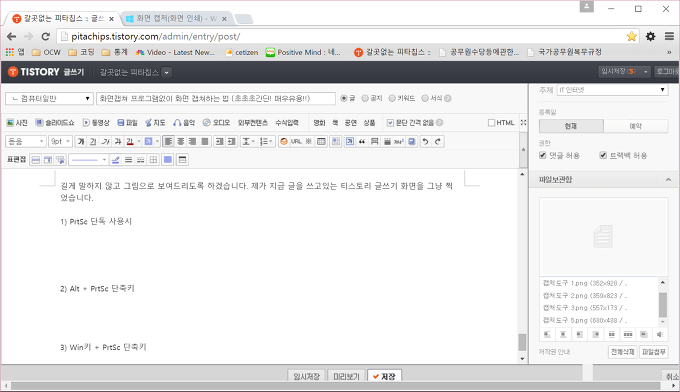Viewport: 680px width, 392px height.
Task: Switch to 화면 캡처 browser tab
Action: click(x=176, y=18)
